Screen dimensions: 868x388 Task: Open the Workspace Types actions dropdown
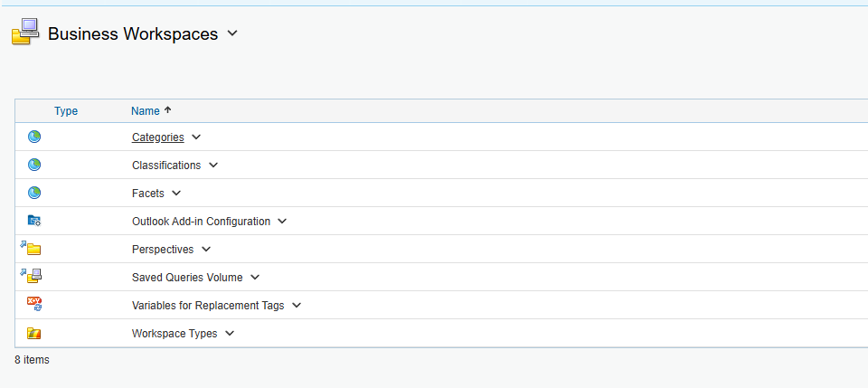pyautogui.click(x=230, y=333)
